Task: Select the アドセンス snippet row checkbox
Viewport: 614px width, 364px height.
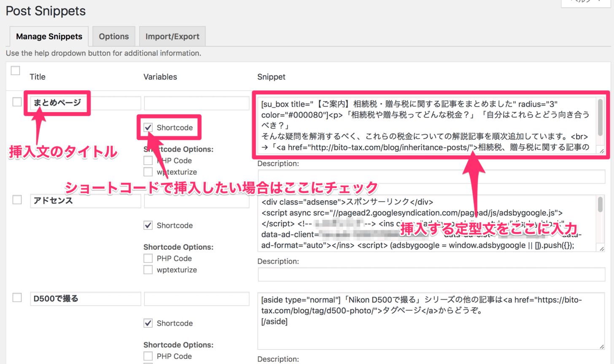Action: click(x=17, y=200)
